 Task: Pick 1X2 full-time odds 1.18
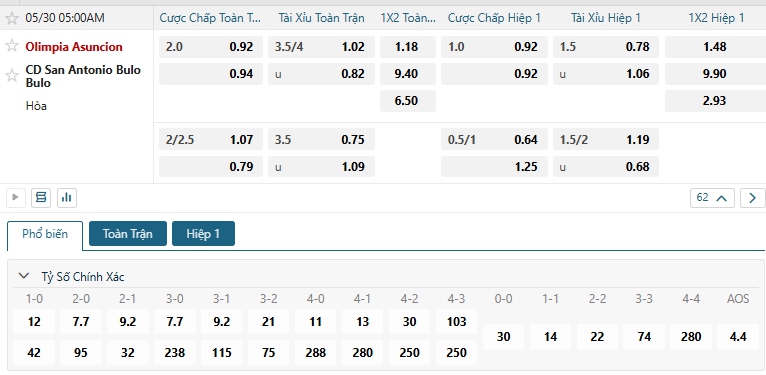pos(407,47)
